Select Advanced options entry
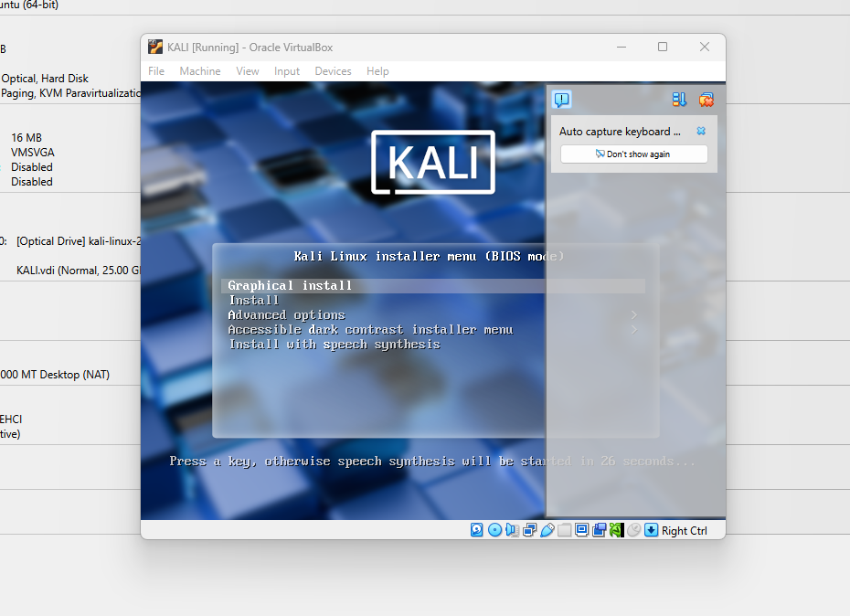The image size is (850, 616). point(286,315)
